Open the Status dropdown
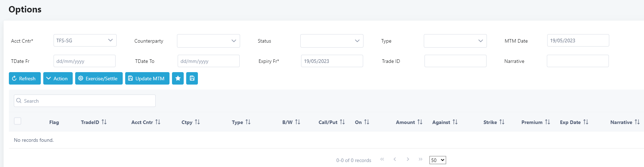Viewport: 644px width, 167px height. tap(332, 41)
